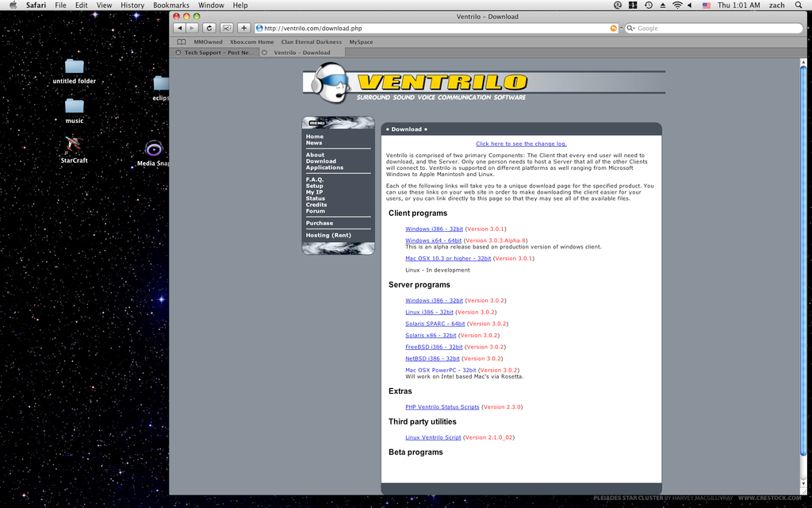Image resolution: width=812 pixels, height=508 pixels.
Task: Open the Bookmarks menu
Action: point(171,6)
